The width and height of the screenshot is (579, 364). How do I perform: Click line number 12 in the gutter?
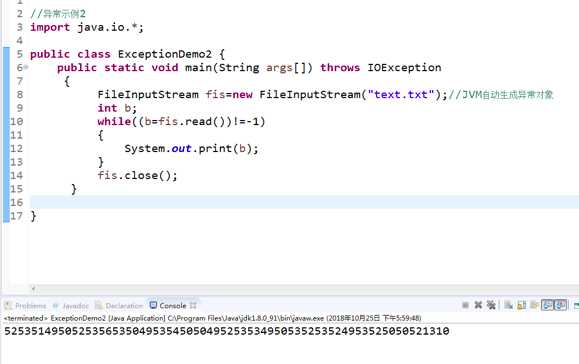tap(16, 148)
